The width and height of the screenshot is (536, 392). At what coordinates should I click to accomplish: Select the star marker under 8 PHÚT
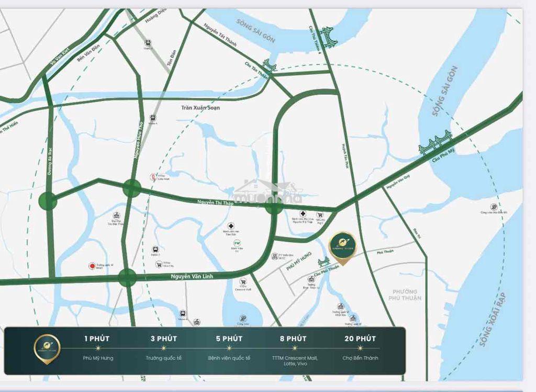pos(295,348)
